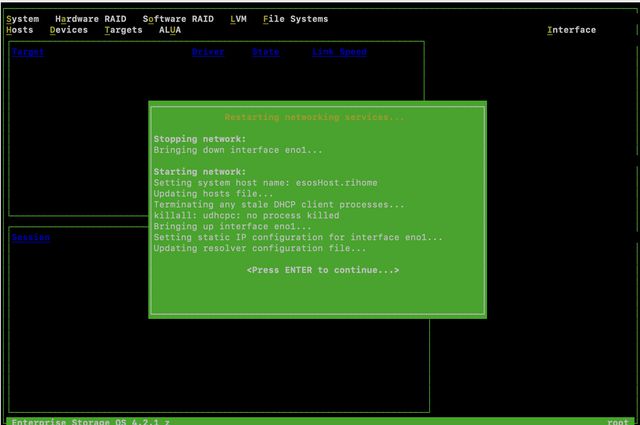Image resolution: width=640 pixels, height=425 pixels.
Task: Click the Setting system host name line
Action: pyautogui.click(x=265, y=183)
